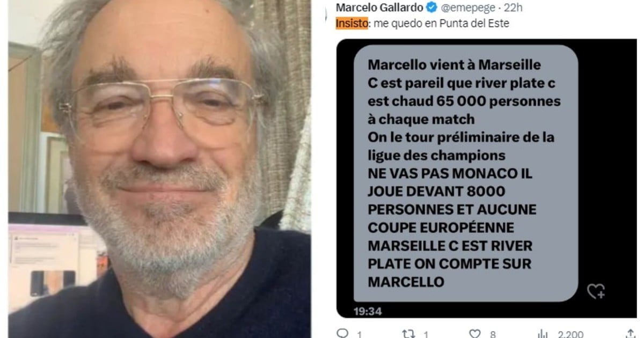The image size is (644, 338).
Task: Open Marcelo Gallardo profile name link
Action: pyautogui.click(x=379, y=8)
